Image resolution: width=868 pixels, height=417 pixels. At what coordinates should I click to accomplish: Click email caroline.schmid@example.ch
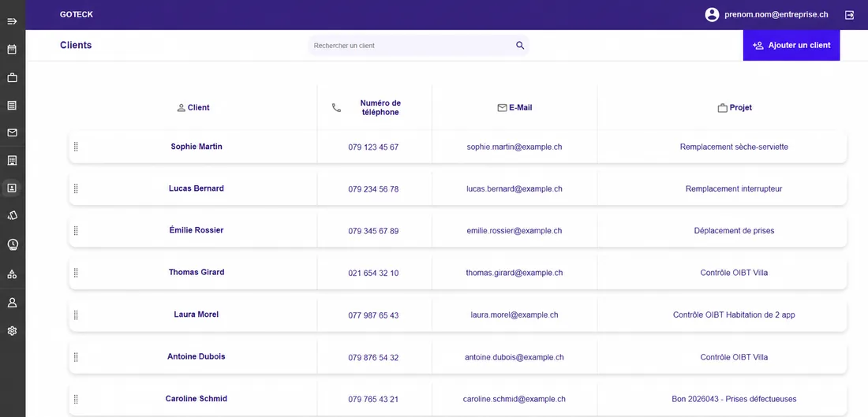pos(514,399)
